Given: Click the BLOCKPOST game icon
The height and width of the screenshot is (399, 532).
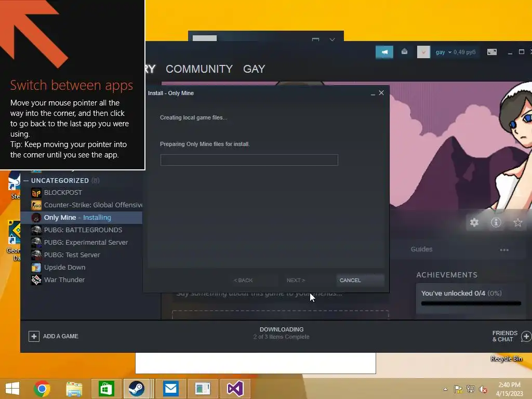Looking at the screenshot, I should click(36, 193).
